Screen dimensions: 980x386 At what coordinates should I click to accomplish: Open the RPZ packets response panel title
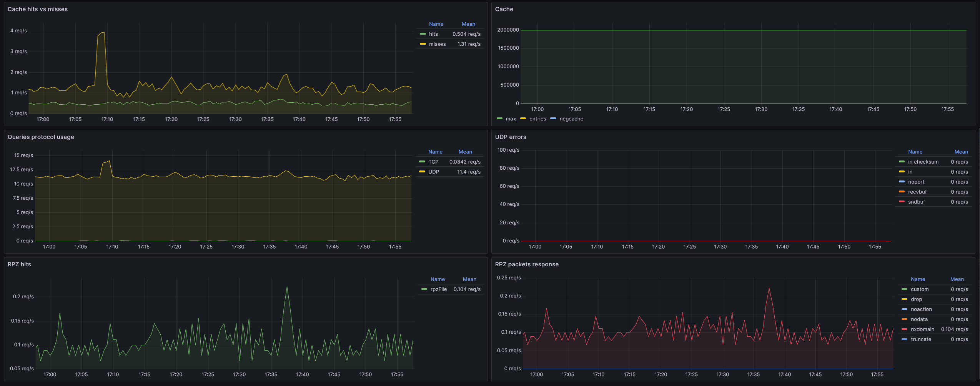click(527, 264)
